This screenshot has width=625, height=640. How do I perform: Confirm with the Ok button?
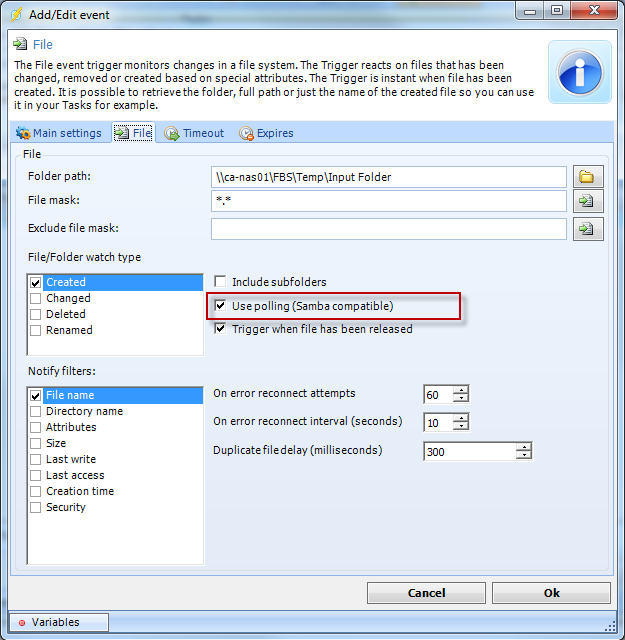[551, 593]
